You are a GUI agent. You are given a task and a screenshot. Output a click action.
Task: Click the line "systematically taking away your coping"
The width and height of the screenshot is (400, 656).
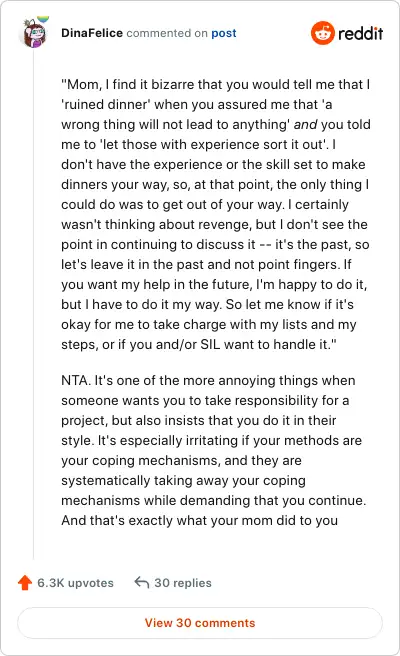click(183, 480)
